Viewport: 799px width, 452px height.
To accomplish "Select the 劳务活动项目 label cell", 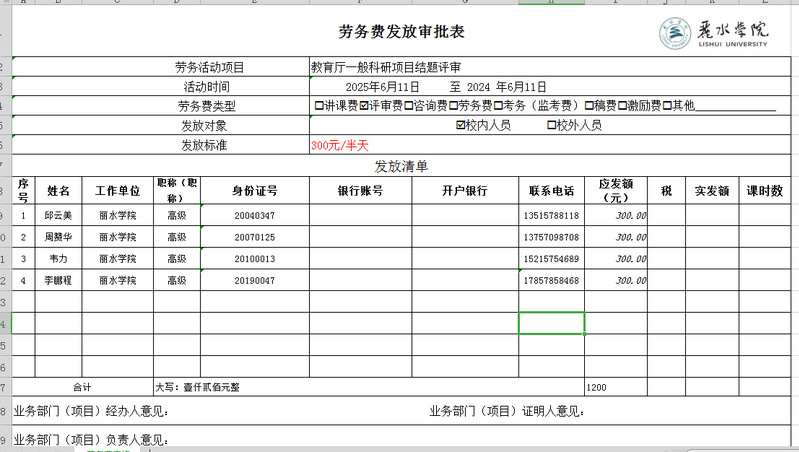I will pyautogui.click(x=161, y=67).
